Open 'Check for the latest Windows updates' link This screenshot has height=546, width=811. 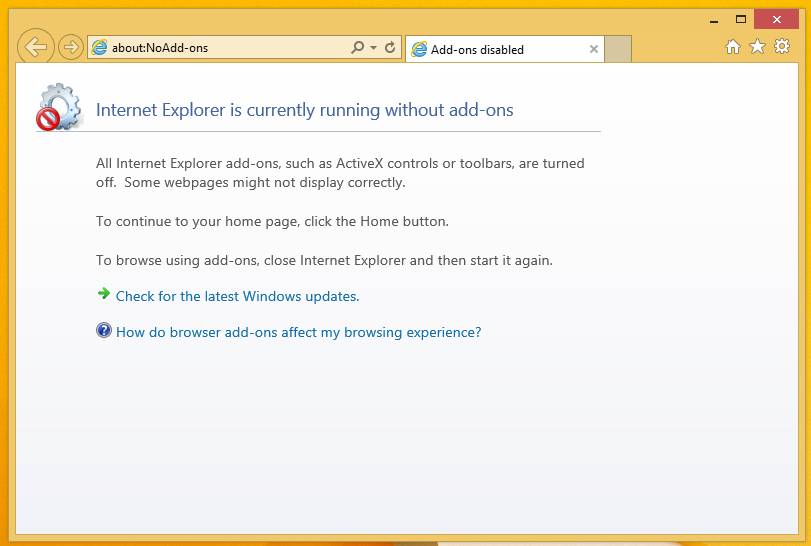(x=237, y=296)
